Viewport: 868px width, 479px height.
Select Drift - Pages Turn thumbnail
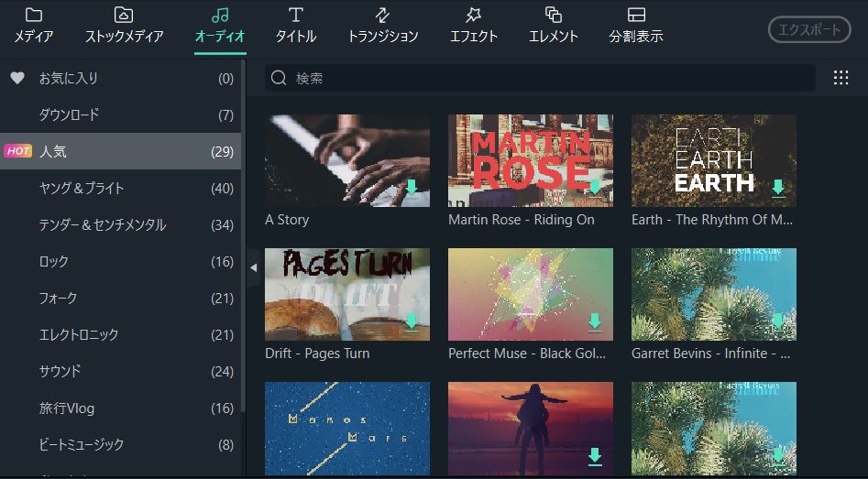pos(347,294)
